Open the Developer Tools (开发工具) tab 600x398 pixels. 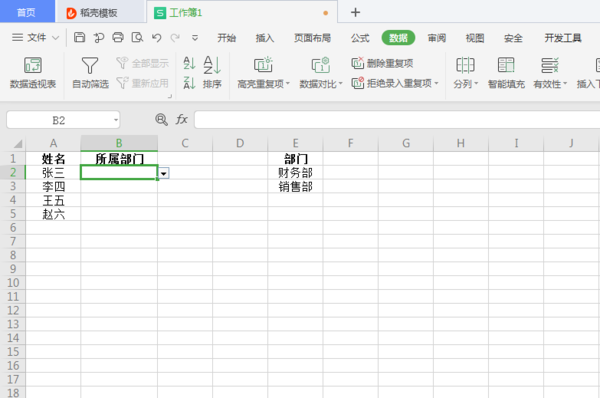[563, 38]
